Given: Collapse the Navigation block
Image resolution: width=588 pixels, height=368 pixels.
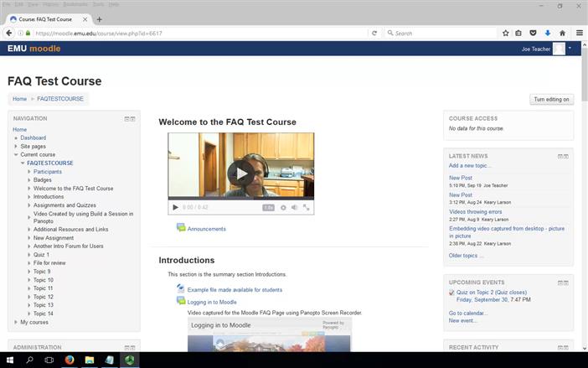Looking at the screenshot, I should (127, 119).
